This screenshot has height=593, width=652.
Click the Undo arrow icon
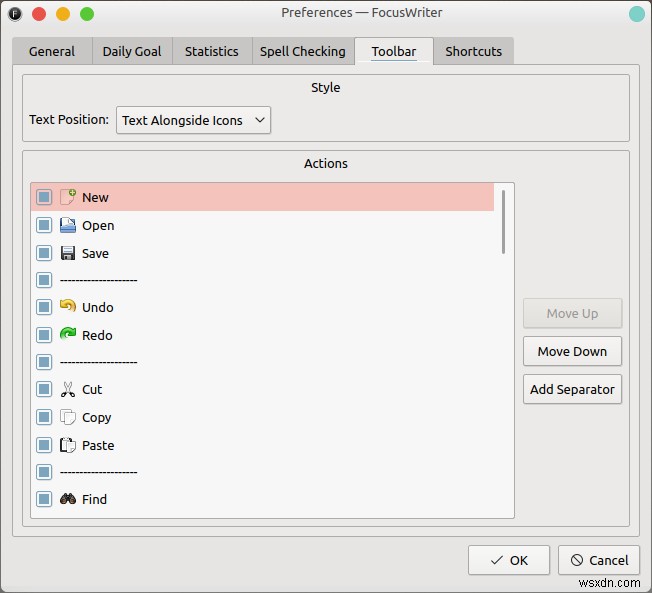68,306
